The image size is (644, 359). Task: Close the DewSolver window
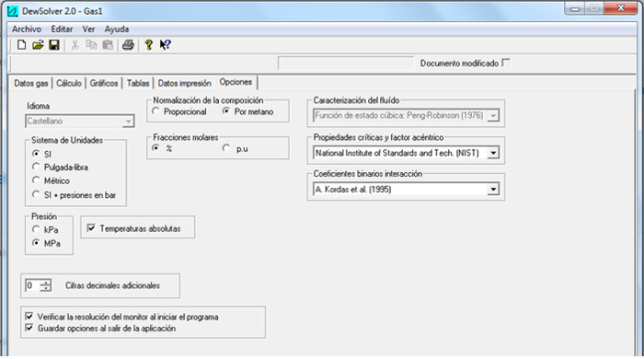pyautogui.click(x=621, y=8)
